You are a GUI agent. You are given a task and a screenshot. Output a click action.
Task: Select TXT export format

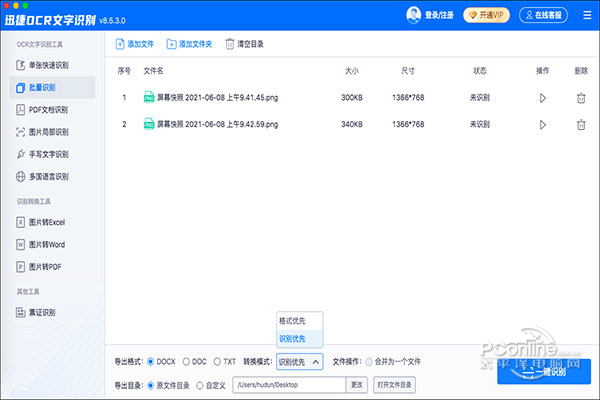pyautogui.click(x=217, y=362)
